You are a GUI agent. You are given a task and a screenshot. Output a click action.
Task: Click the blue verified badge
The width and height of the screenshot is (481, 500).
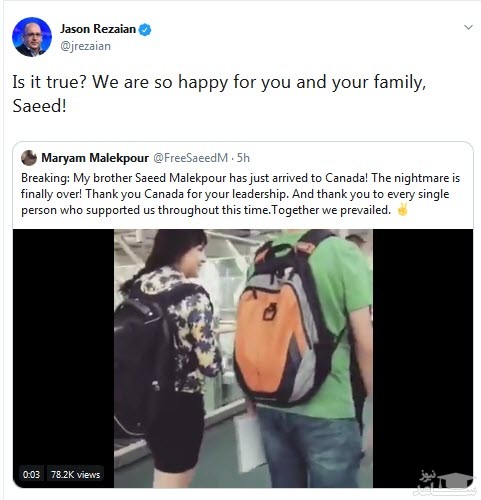(145, 30)
